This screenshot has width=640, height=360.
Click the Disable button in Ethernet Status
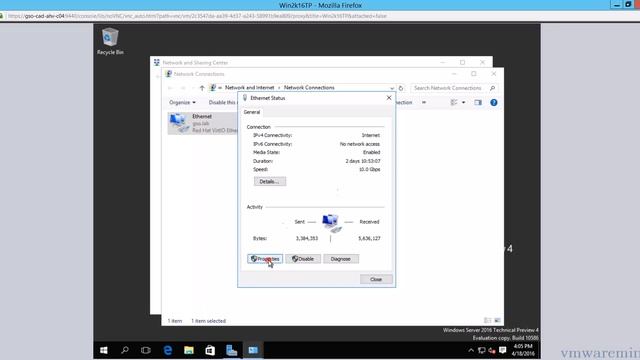(x=303, y=259)
